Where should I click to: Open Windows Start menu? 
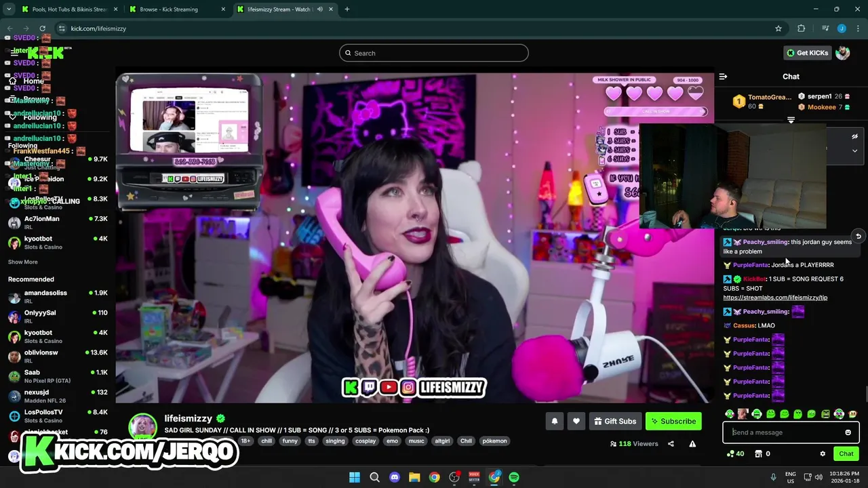point(355,477)
